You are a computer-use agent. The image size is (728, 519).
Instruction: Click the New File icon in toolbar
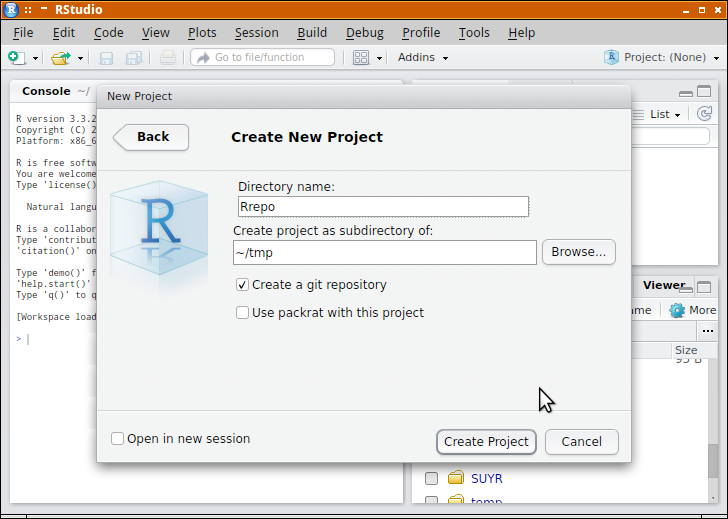coord(17,58)
